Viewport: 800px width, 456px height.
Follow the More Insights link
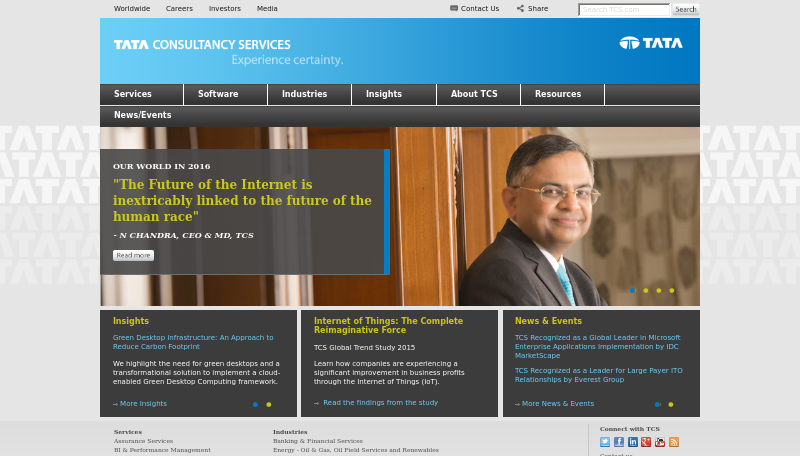point(143,403)
